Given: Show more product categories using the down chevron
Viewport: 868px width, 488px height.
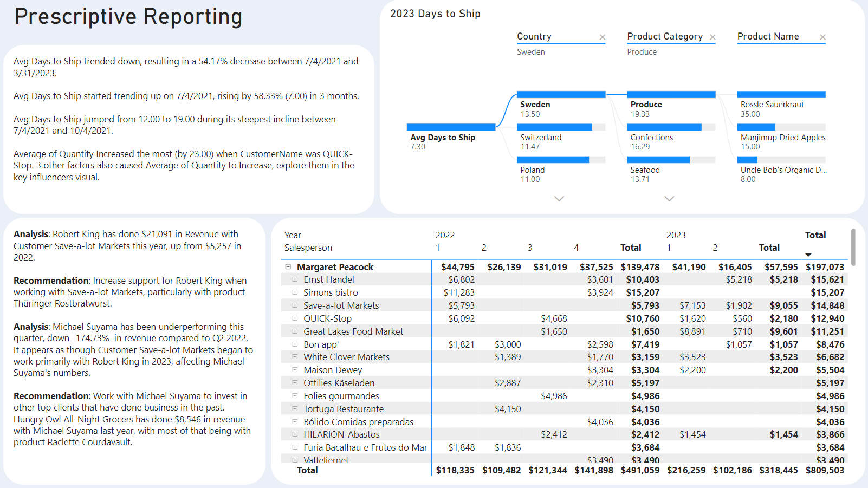Looking at the screenshot, I should point(669,199).
